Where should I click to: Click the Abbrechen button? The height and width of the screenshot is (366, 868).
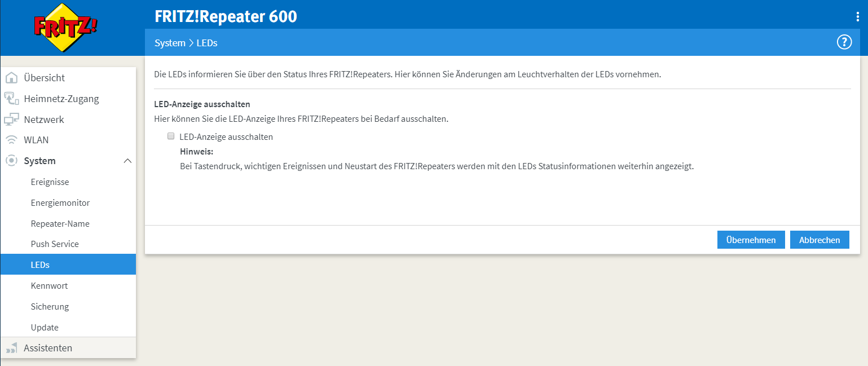pyautogui.click(x=819, y=240)
